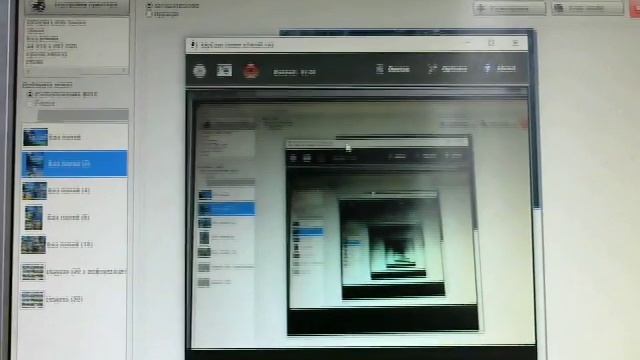This screenshot has height=360, width=640.
Task: Click the top-left panel header label
Action: (86, 5)
